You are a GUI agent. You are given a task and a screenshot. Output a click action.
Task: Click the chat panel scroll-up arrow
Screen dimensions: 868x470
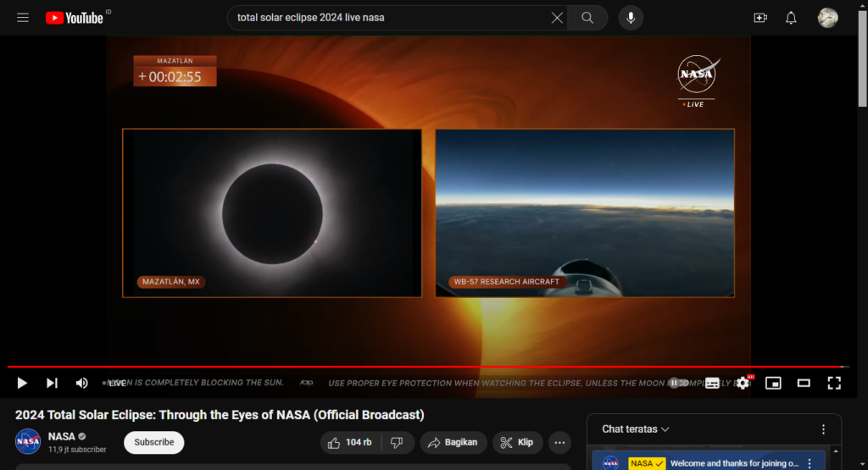click(836, 451)
